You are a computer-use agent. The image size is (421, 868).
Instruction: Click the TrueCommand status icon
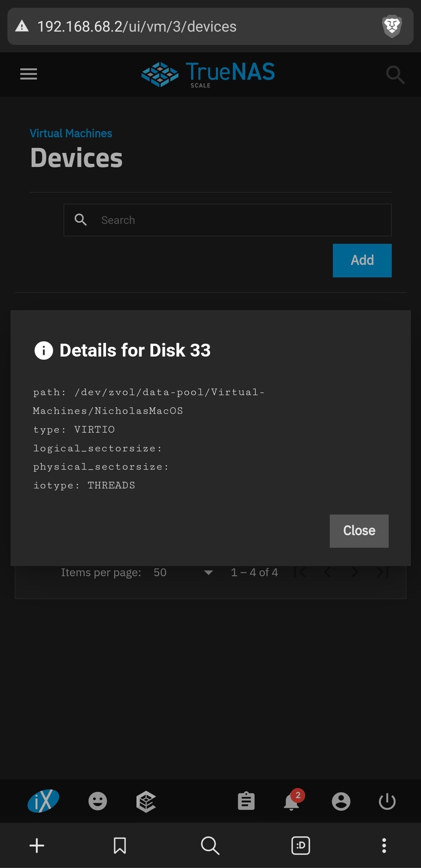pos(146,802)
